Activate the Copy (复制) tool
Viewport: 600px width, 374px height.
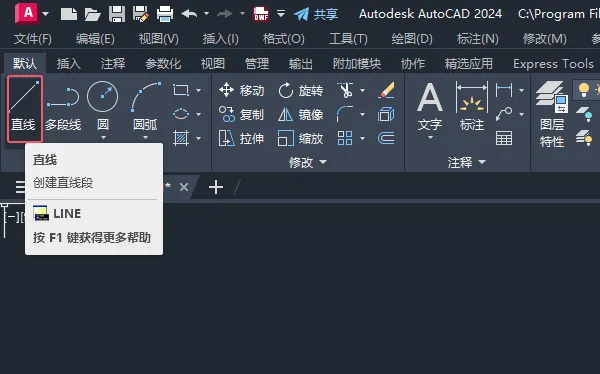click(x=241, y=114)
